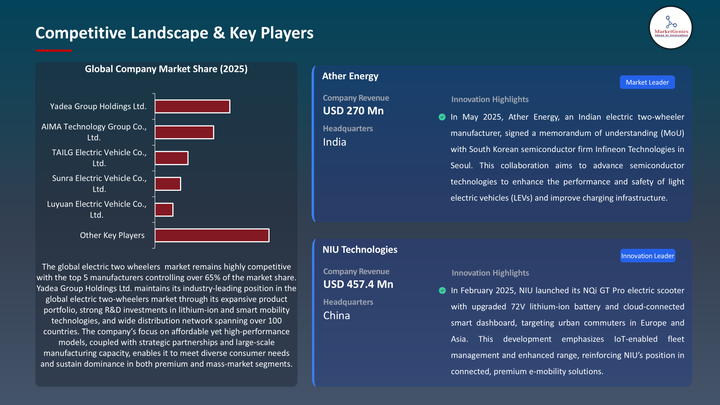Select the Sunra Electric Vehicle bar
This screenshot has width=720, height=405.
click(x=168, y=184)
